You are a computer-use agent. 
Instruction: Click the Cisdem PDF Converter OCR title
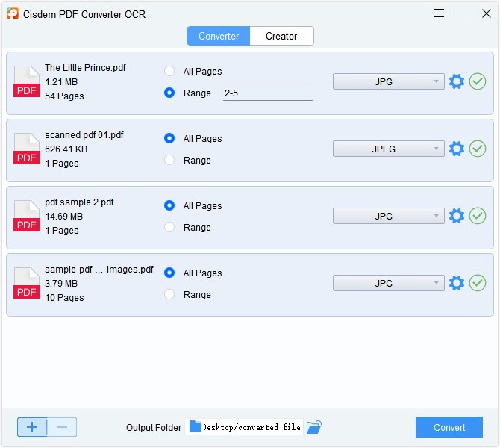click(x=84, y=14)
